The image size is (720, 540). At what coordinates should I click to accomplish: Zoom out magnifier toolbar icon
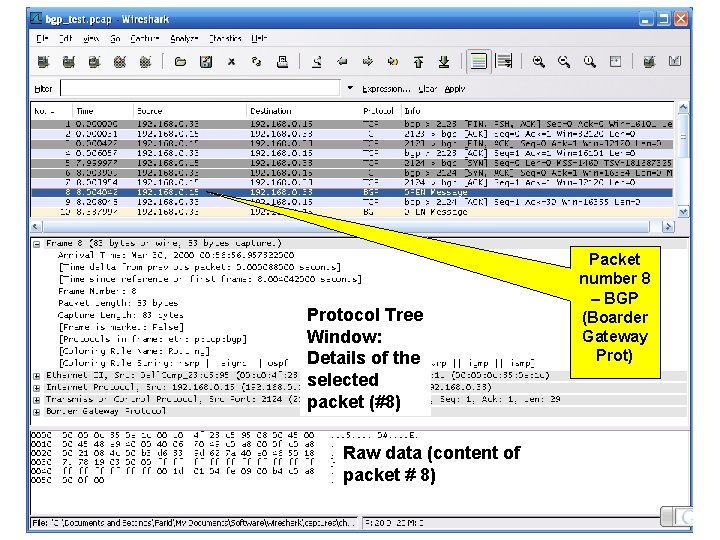pyautogui.click(x=564, y=62)
